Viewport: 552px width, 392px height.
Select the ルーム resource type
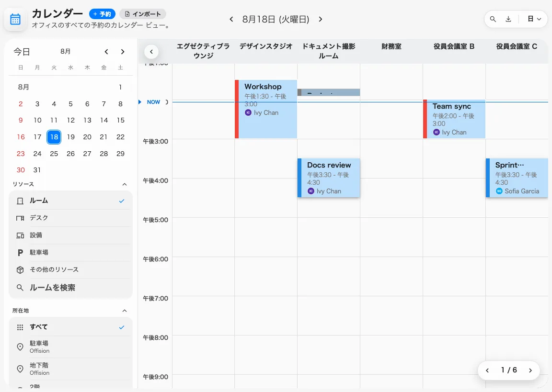[x=70, y=201]
